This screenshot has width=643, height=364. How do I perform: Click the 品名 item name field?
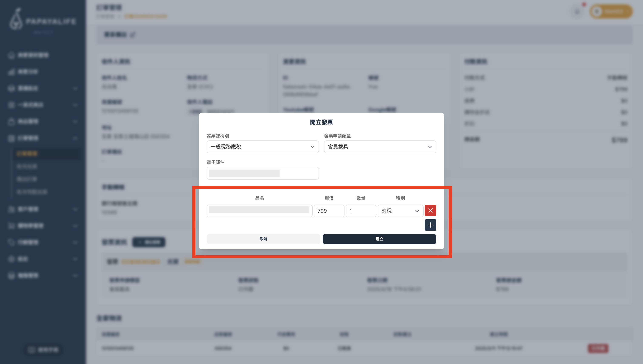point(259,211)
